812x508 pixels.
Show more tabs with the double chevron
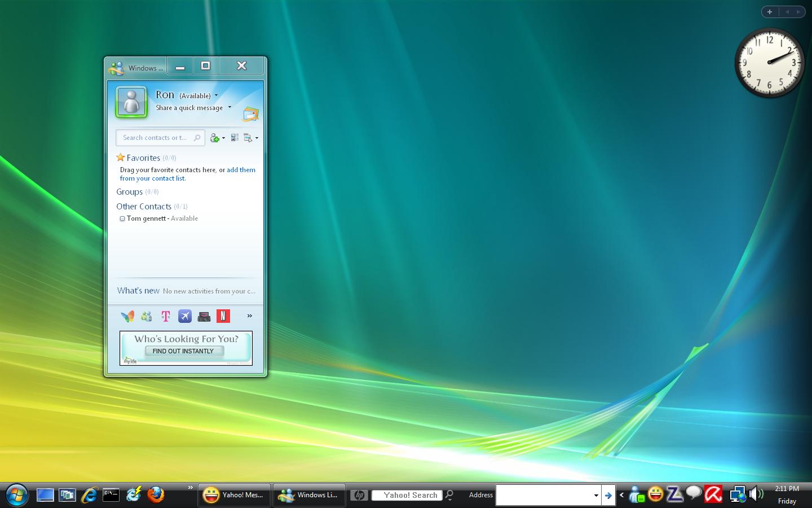(x=249, y=316)
